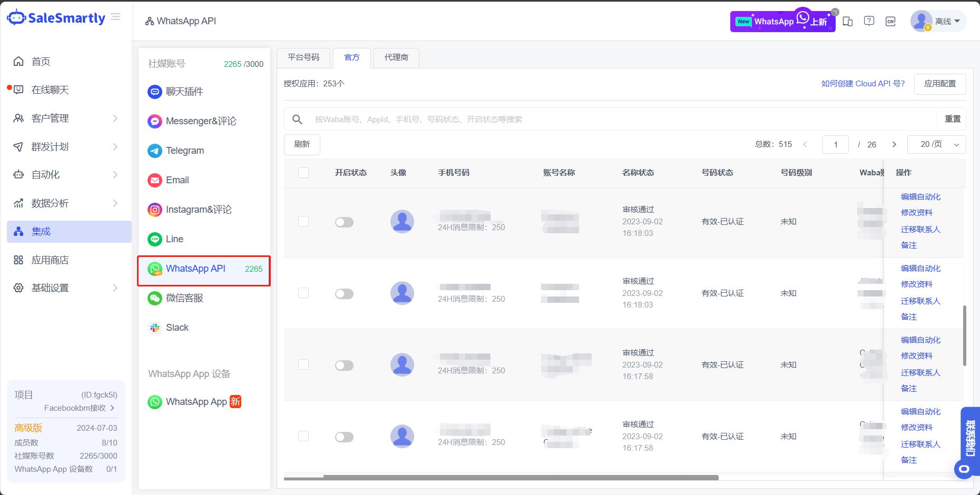The width and height of the screenshot is (980, 495).
Task: Expand 客户管理 submenu chevron
Action: [x=115, y=118]
